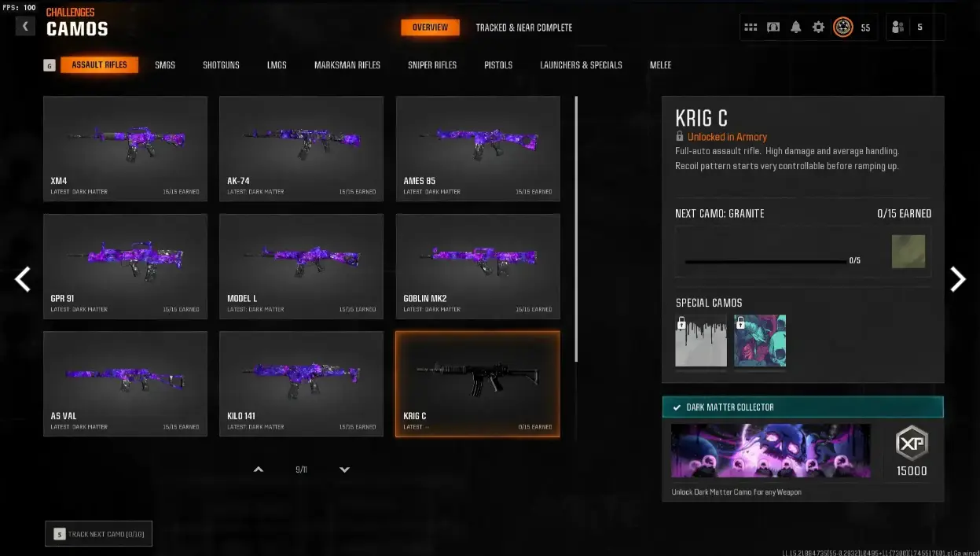Viewport: 980px width, 556px height.
Task: Select the locked teal skull special camo
Action: (760, 341)
